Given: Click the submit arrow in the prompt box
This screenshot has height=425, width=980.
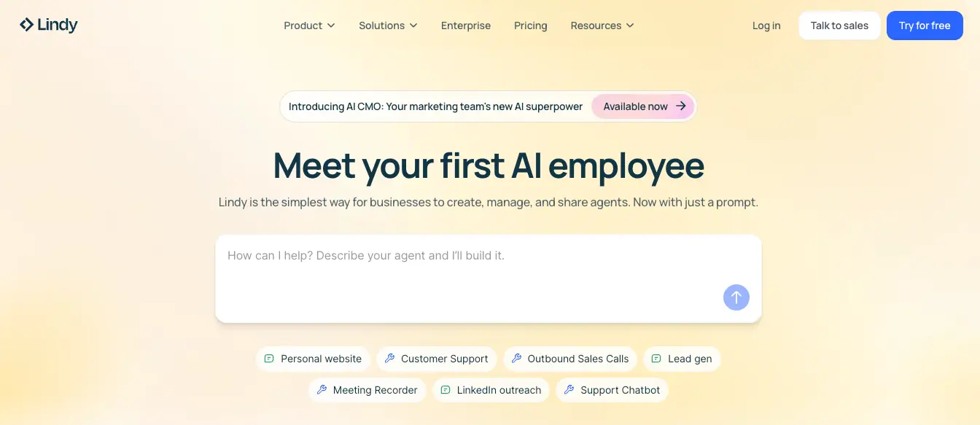Looking at the screenshot, I should pos(736,297).
